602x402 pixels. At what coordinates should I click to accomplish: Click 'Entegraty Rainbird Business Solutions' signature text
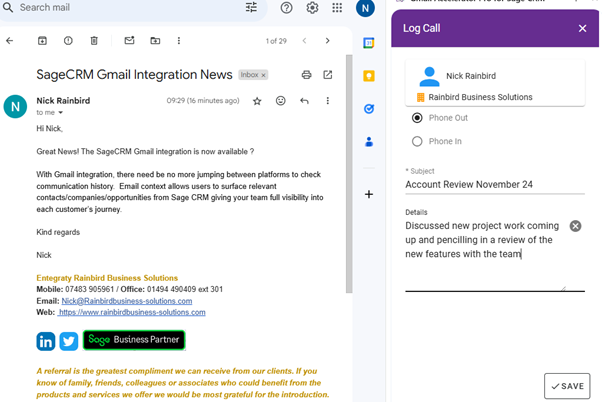click(107, 278)
